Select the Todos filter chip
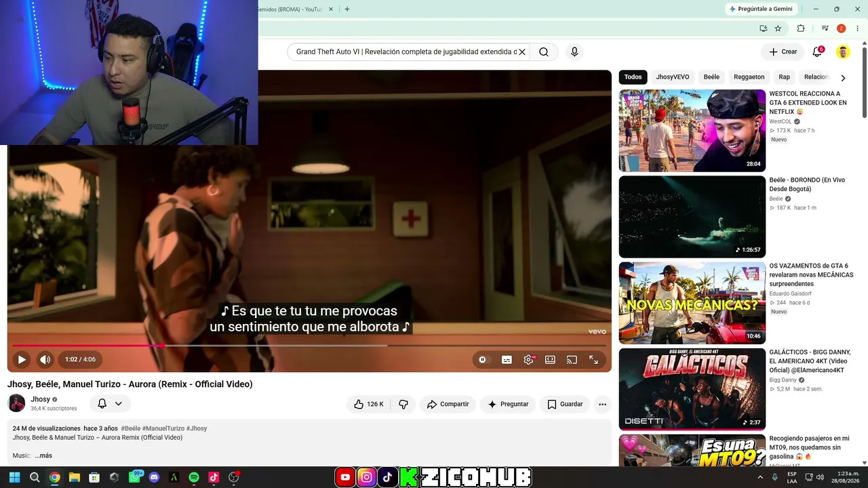The height and width of the screenshot is (488, 868). [x=633, y=77]
